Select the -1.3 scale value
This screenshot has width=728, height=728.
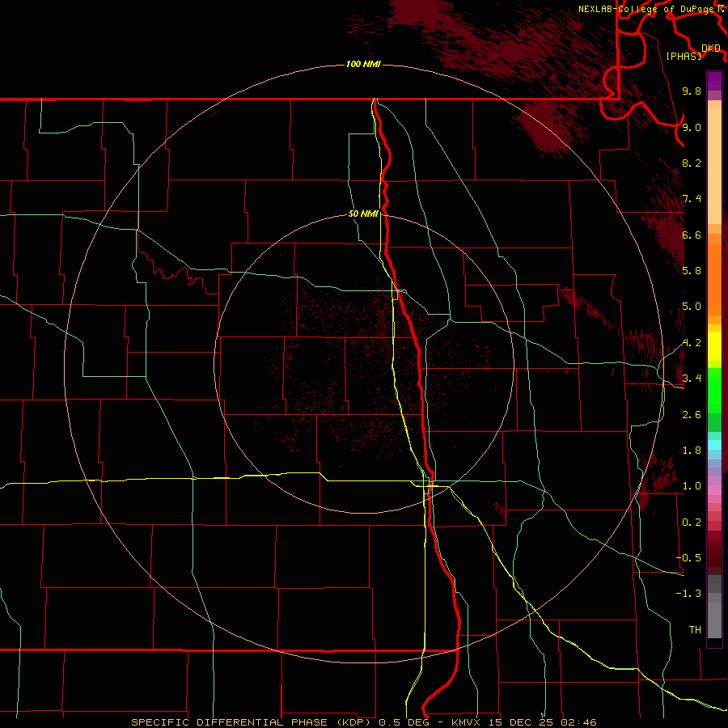pos(688,594)
